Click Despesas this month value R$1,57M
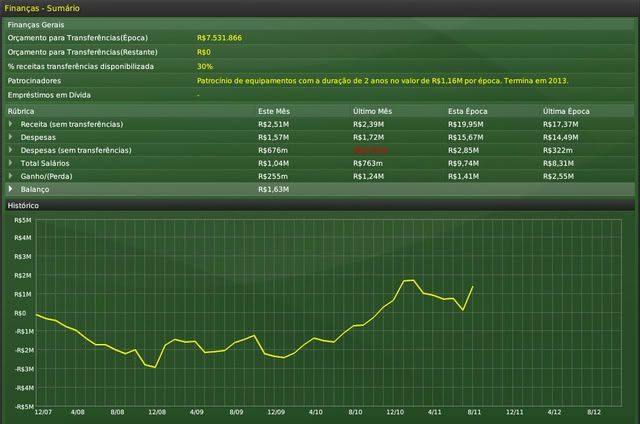The width and height of the screenshot is (640, 424). [x=273, y=137]
